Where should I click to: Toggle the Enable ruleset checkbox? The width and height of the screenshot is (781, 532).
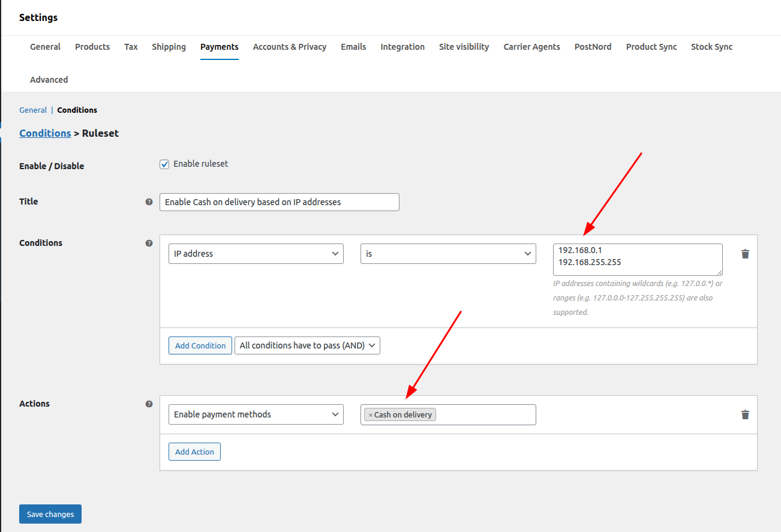(164, 164)
